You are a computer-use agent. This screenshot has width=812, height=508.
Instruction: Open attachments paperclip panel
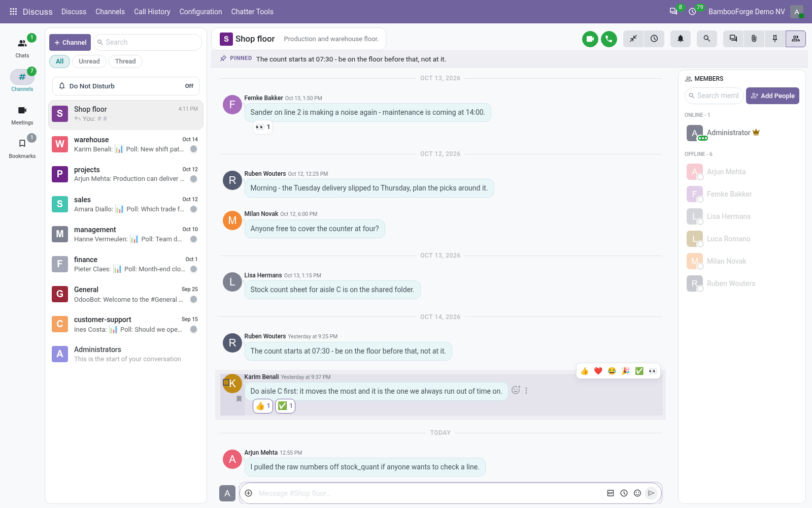[754, 39]
